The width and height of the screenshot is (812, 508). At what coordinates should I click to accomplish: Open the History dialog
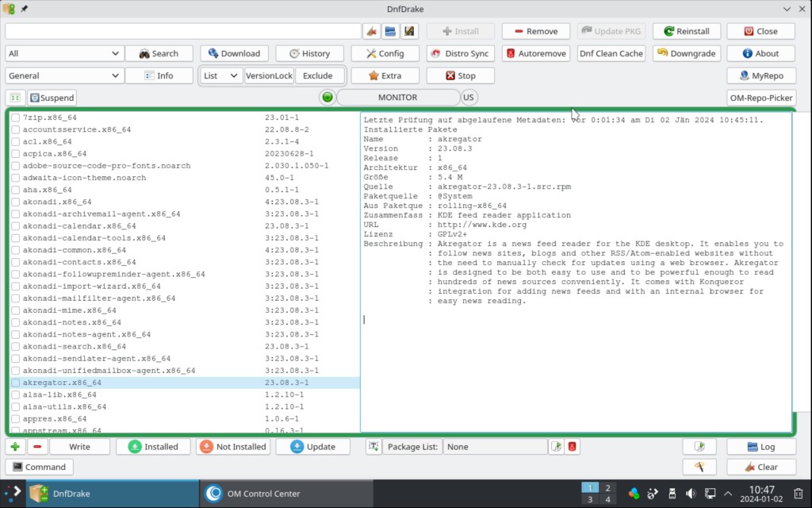(310, 53)
